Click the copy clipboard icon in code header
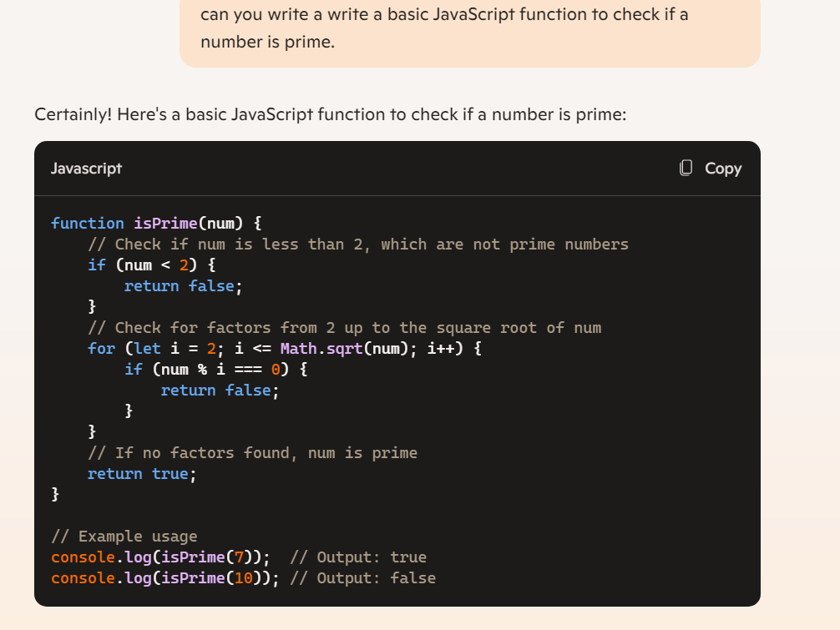 click(x=686, y=168)
